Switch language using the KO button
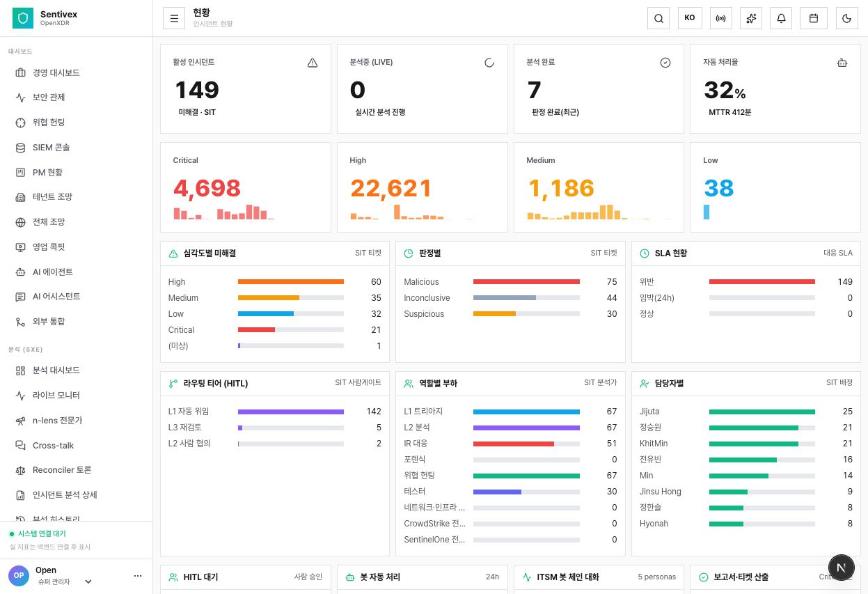Image resolution: width=868 pixels, height=594 pixels. [690, 18]
